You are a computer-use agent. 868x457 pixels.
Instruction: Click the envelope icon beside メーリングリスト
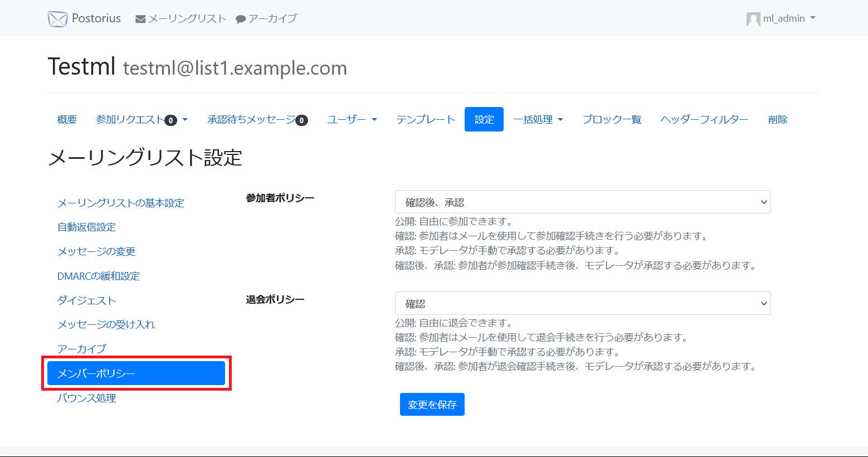[140, 19]
